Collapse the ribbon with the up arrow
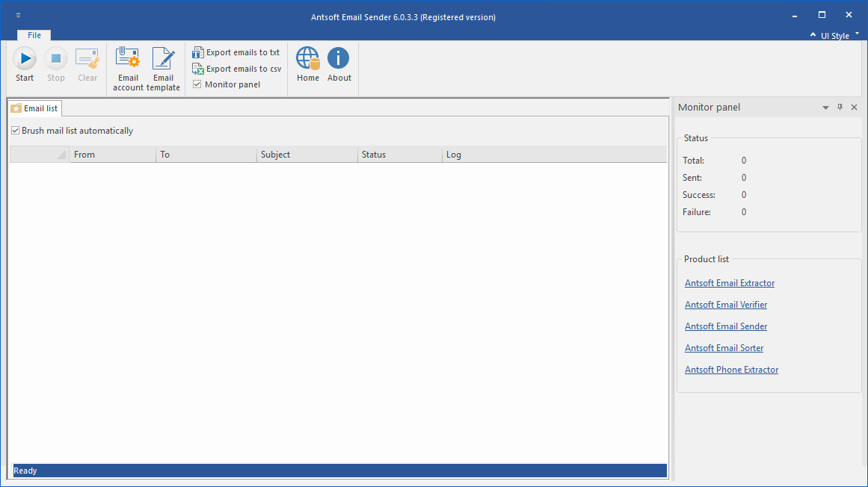The height and width of the screenshot is (487, 868). click(x=813, y=35)
